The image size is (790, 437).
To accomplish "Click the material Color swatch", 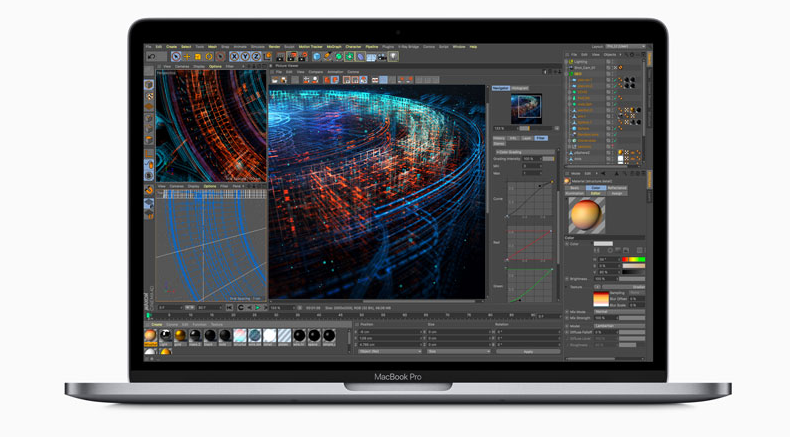I will [603, 244].
